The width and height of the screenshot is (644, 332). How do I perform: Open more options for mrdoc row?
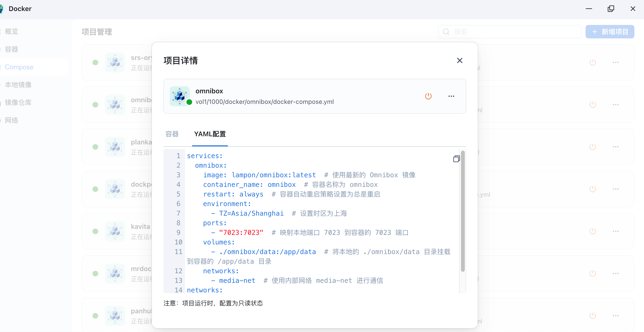tap(615, 273)
